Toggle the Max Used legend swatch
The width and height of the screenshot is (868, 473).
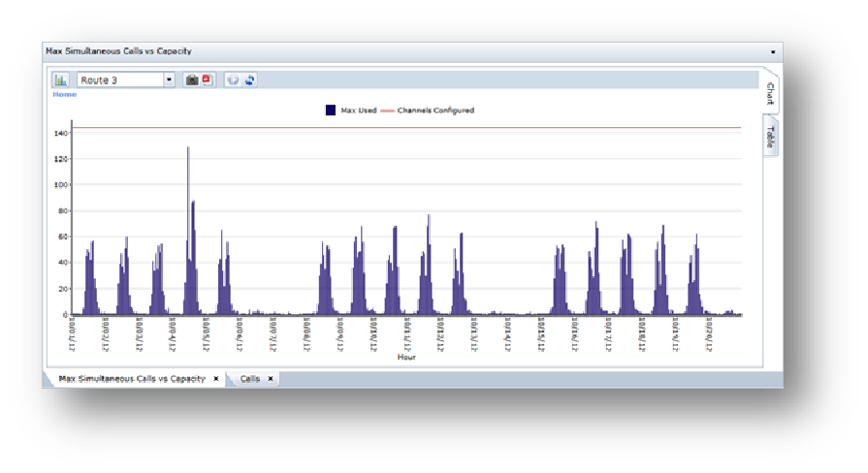coord(331,110)
